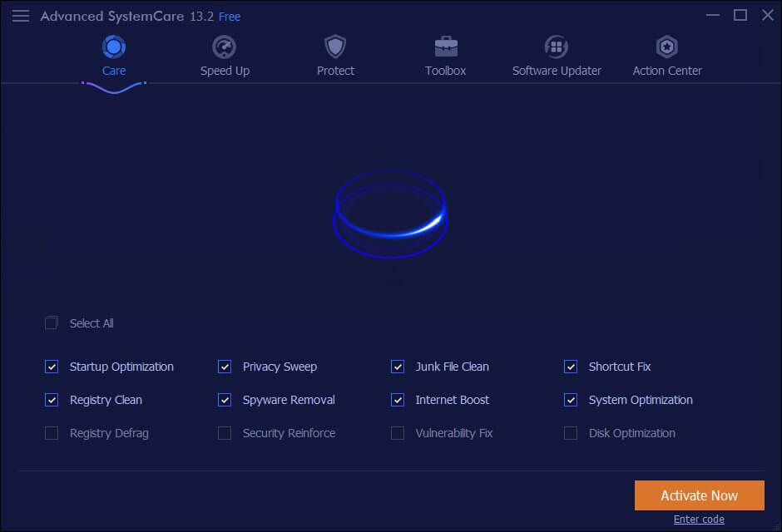Switch to the Speed Up tab label
Image resolution: width=782 pixels, height=532 pixels.
[x=225, y=71]
